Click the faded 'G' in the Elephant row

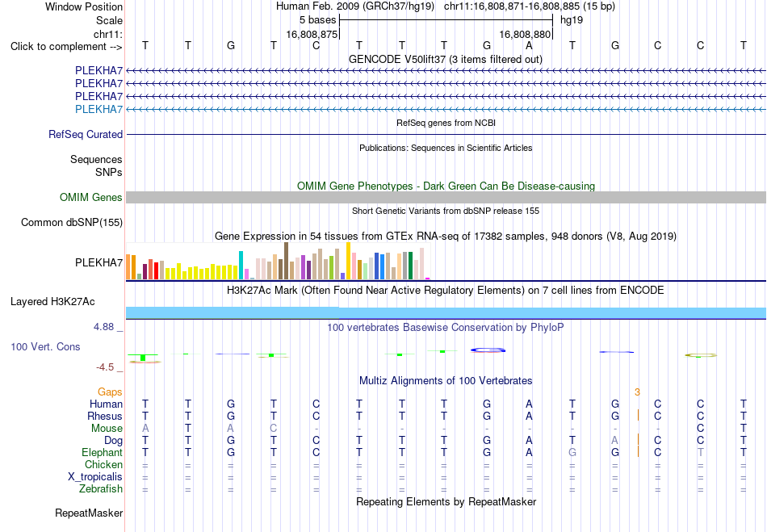pos(572,452)
